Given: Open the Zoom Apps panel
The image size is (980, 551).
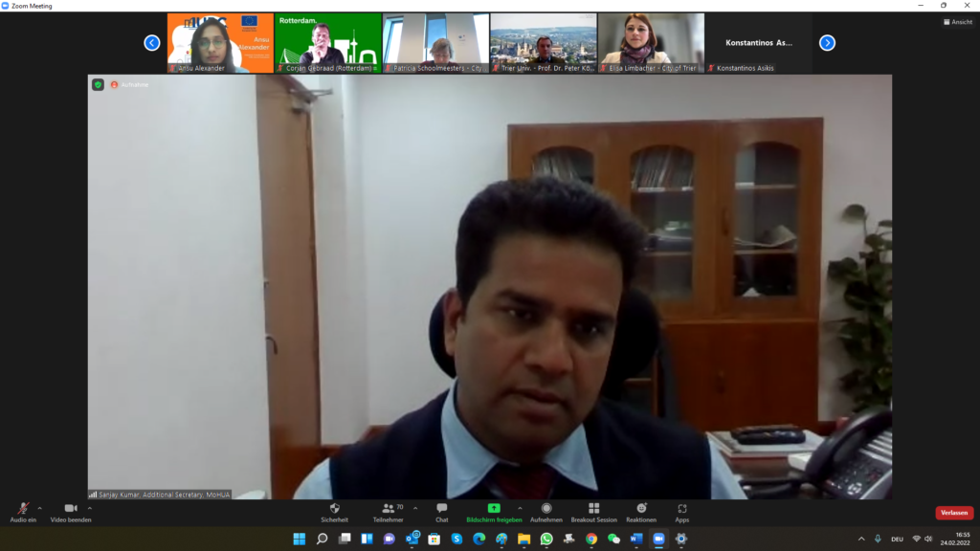Looking at the screenshot, I should [x=681, y=509].
